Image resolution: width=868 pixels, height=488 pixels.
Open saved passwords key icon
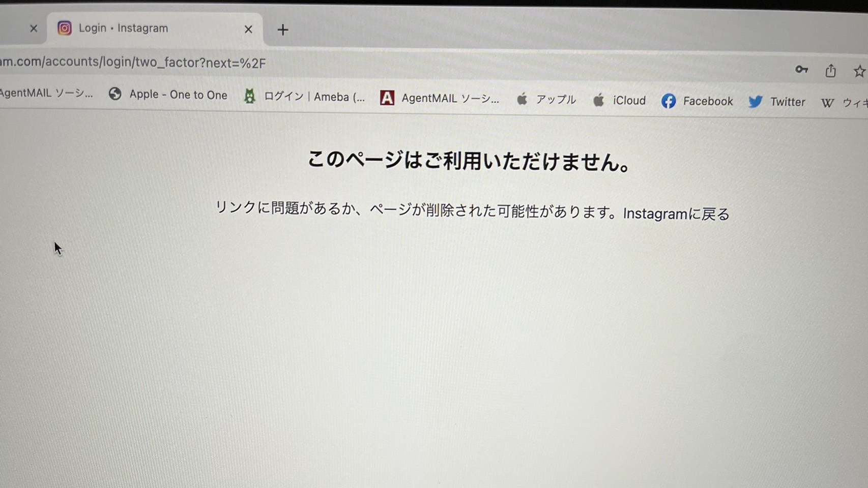click(801, 70)
